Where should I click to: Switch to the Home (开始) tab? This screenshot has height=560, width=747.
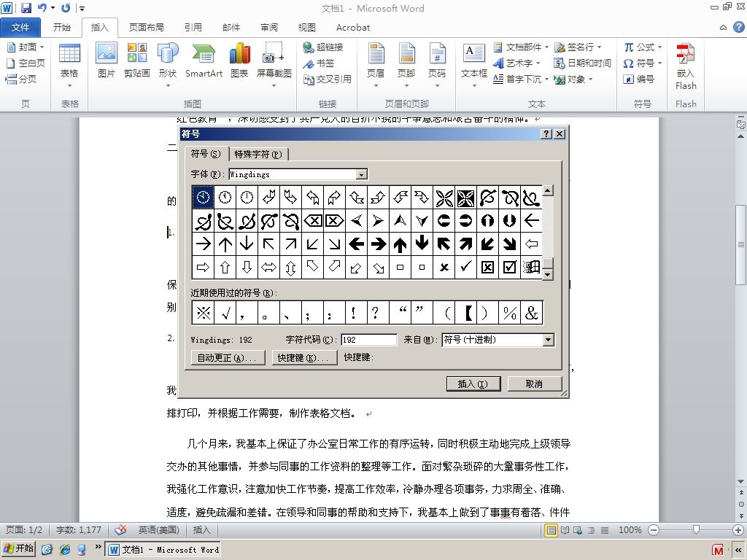[x=62, y=28]
